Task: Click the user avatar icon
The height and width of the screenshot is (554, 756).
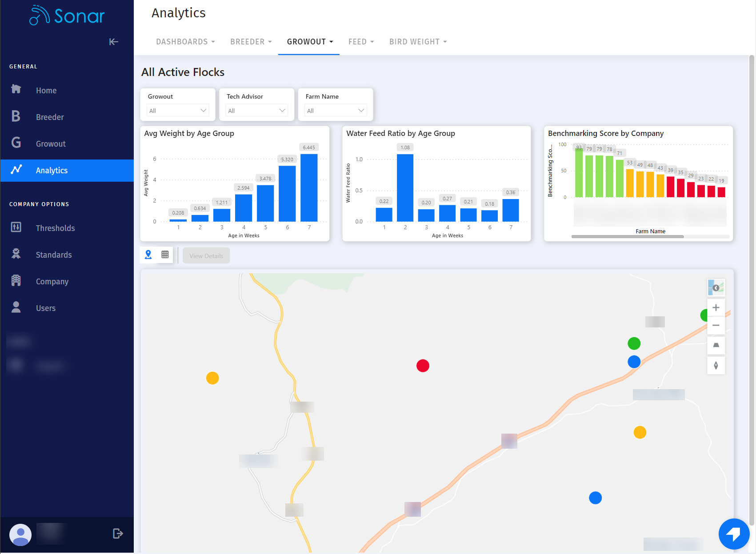Action: coord(20,534)
